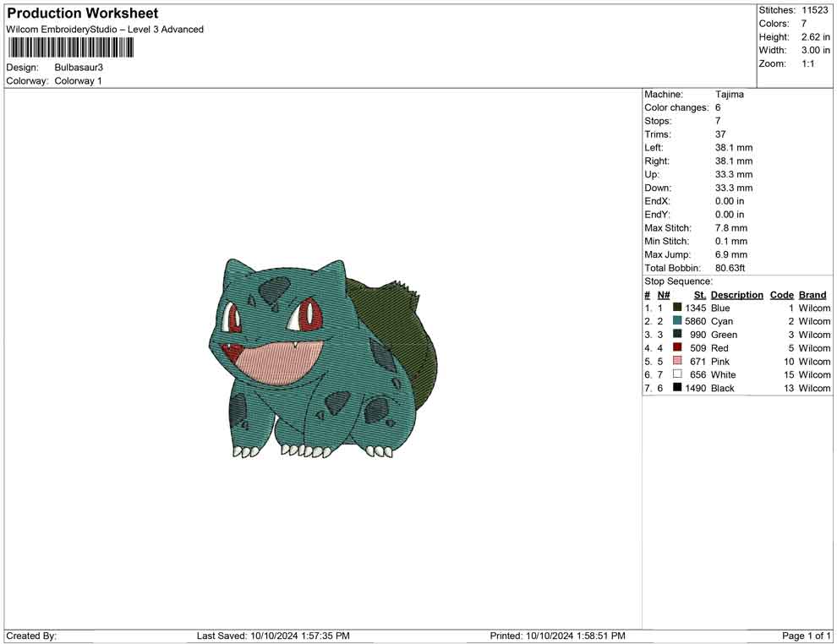Click the Red thread color swatch
Image resolution: width=837 pixels, height=644 pixels.
click(x=677, y=347)
